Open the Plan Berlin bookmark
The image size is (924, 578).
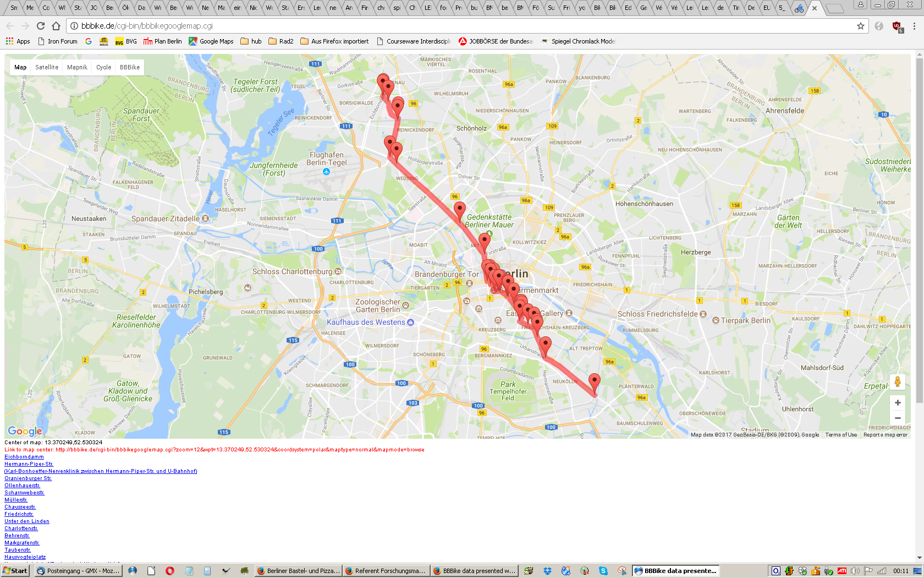[162, 41]
